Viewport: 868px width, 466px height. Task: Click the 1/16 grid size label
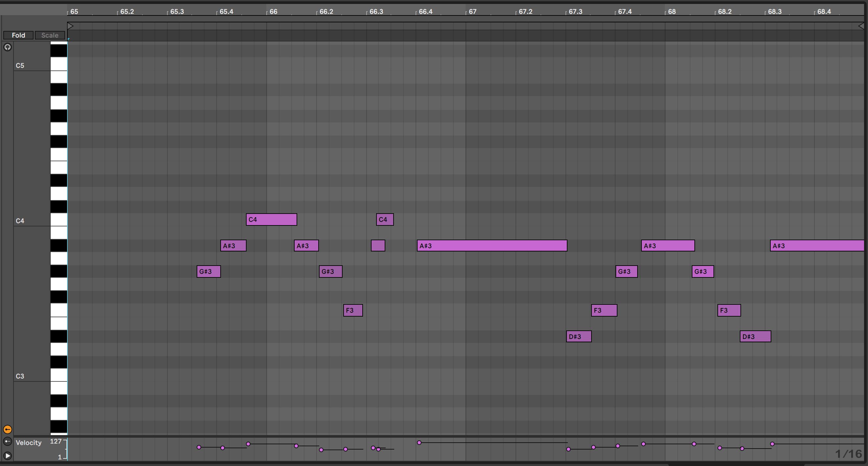[848, 454]
